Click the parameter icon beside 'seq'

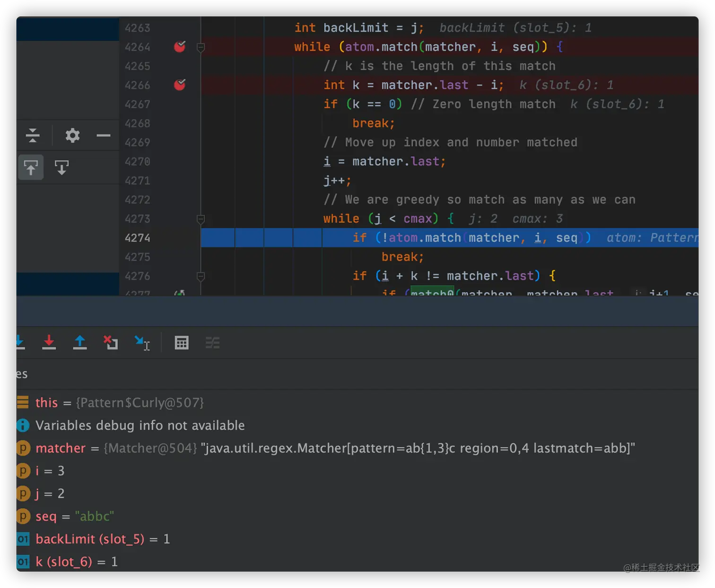click(x=23, y=516)
